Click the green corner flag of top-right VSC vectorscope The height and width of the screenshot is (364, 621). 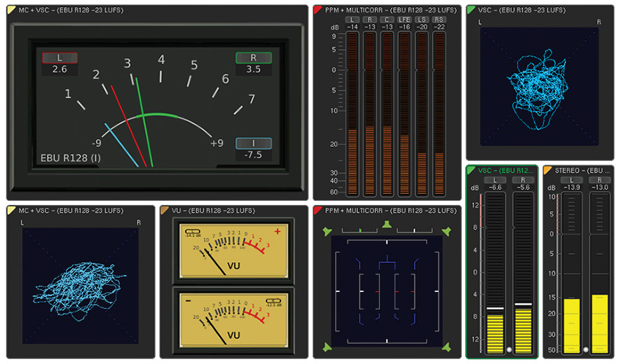(x=471, y=10)
